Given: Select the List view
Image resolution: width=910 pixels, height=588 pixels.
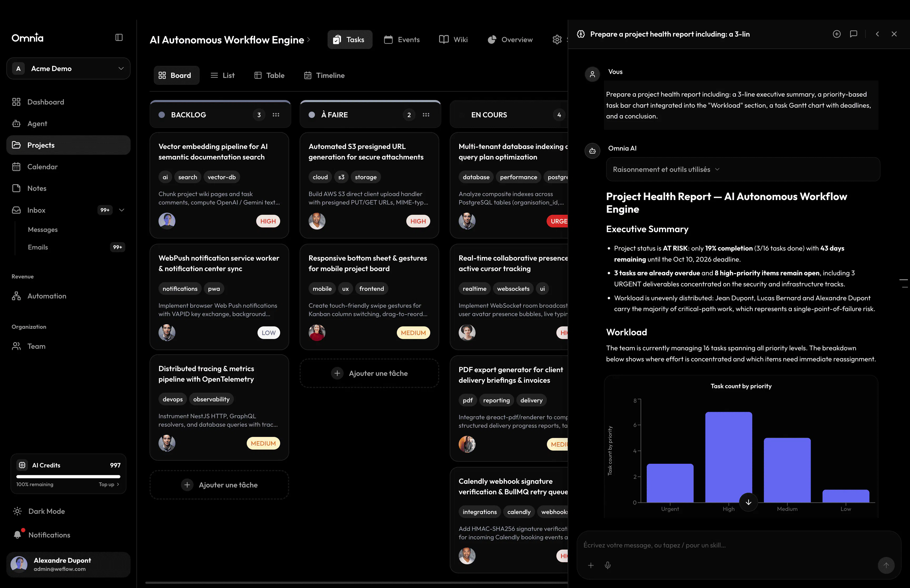Looking at the screenshot, I should point(223,75).
